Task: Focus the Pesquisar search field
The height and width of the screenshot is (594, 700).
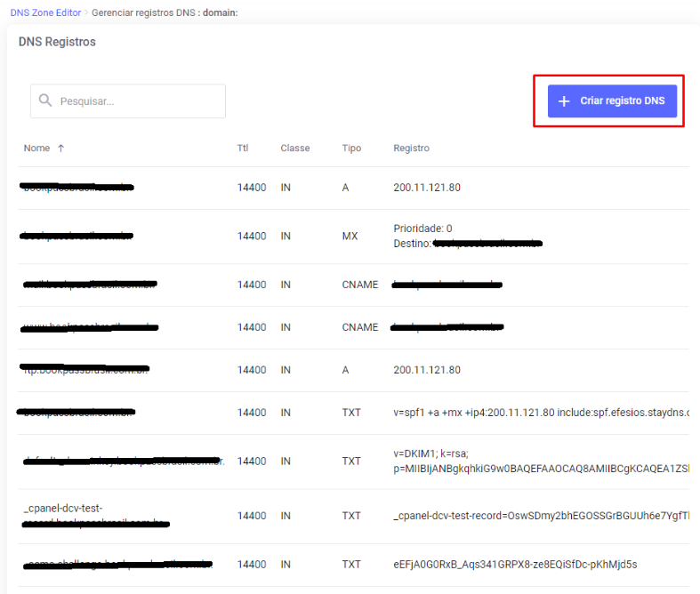Action: [x=128, y=100]
